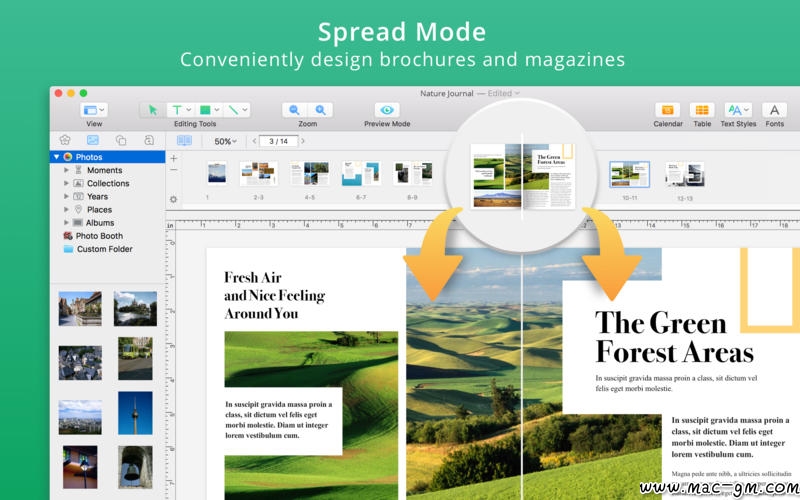
Task: Select pages 4-5 spread thumbnail
Action: pos(310,173)
